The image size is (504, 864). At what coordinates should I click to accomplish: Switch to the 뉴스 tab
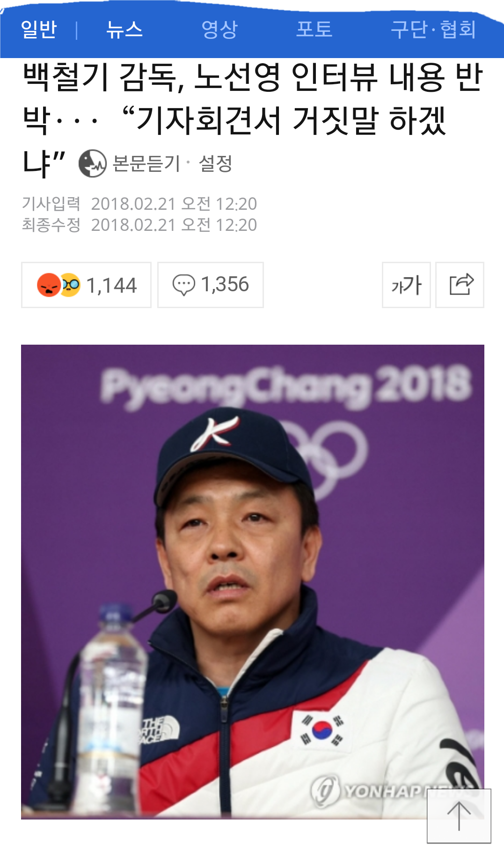[x=124, y=30]
